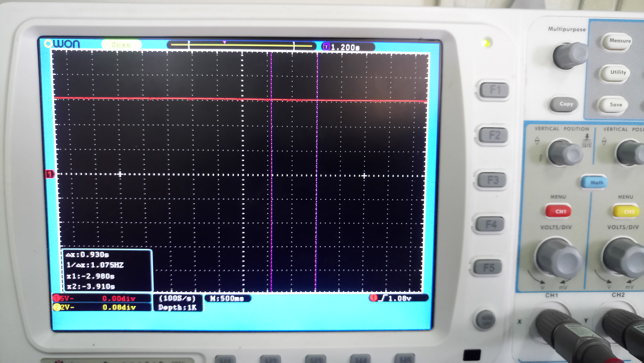Click the CH1 Volts/Div knob

coord(559,258)
